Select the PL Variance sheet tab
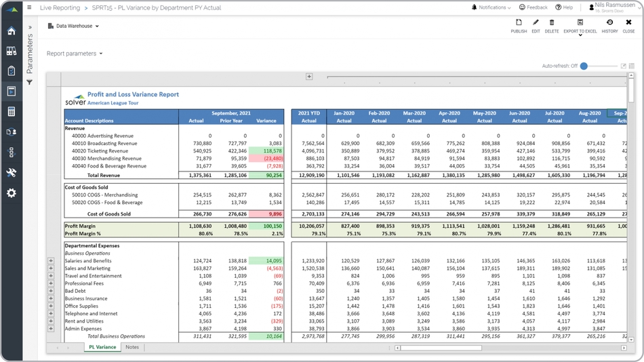The height and width of the screenshot is (362, 644). coord(102,347)
